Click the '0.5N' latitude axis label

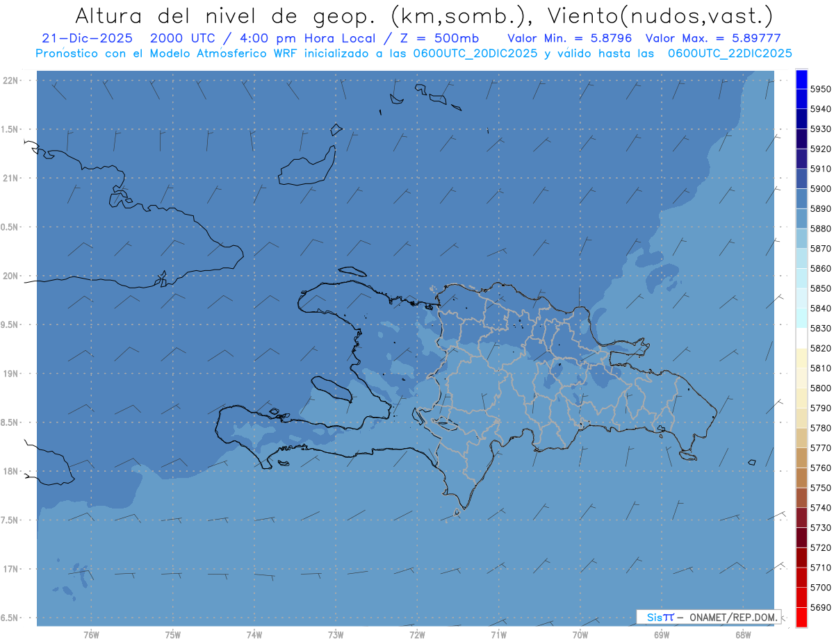pyautogui.click(x=10, y=227)
